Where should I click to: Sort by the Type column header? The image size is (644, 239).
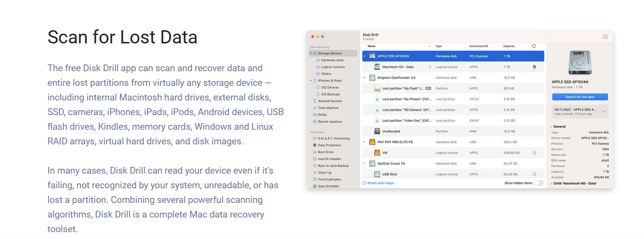pyautogui.click(x=438, y=46)
